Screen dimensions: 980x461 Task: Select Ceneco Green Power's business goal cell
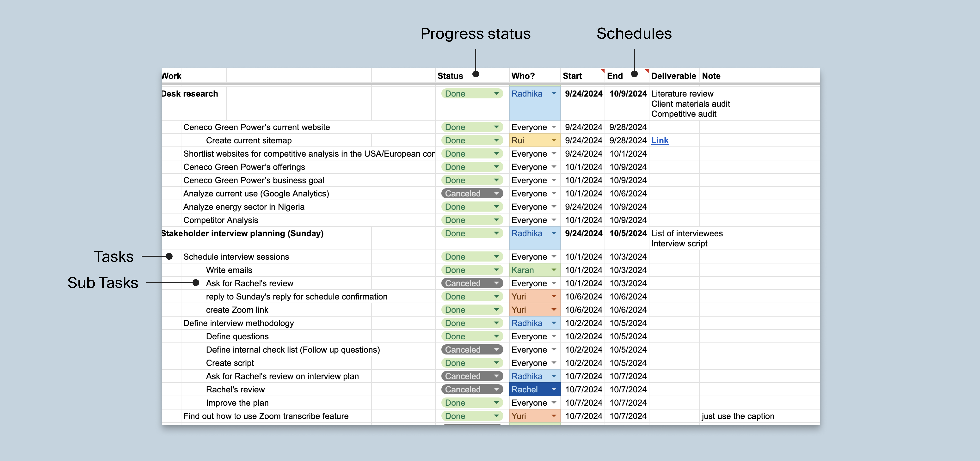click(x=308, y=180)
